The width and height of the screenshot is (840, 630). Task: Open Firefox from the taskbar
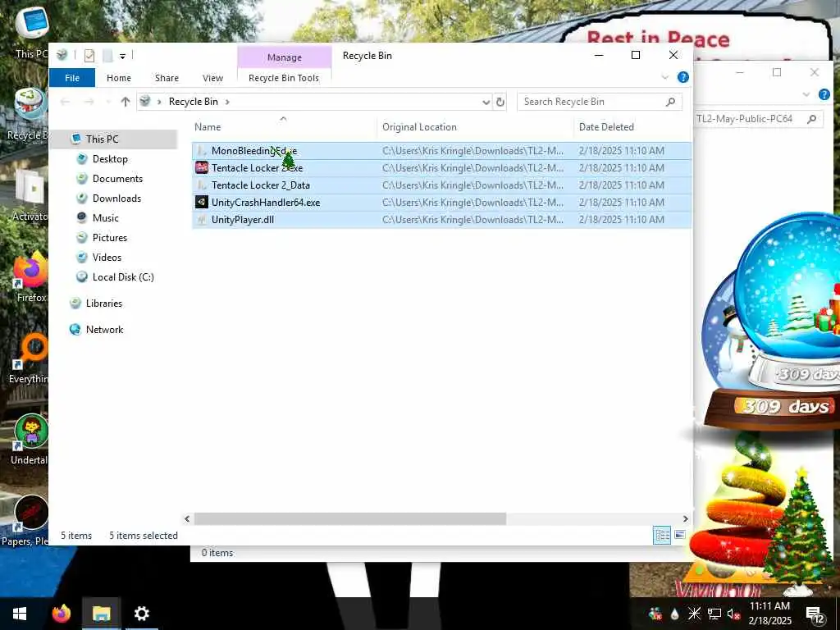click(x=61, y=614)
